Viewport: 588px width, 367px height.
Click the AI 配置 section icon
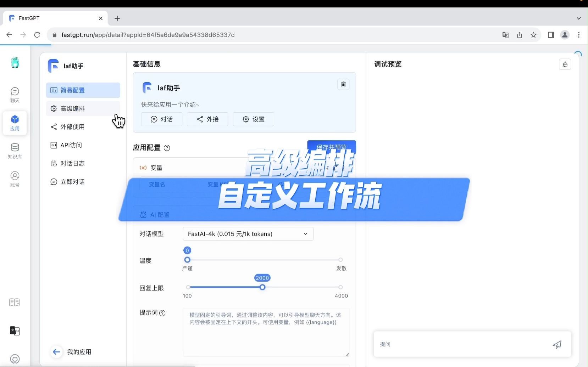click(143, 215)
